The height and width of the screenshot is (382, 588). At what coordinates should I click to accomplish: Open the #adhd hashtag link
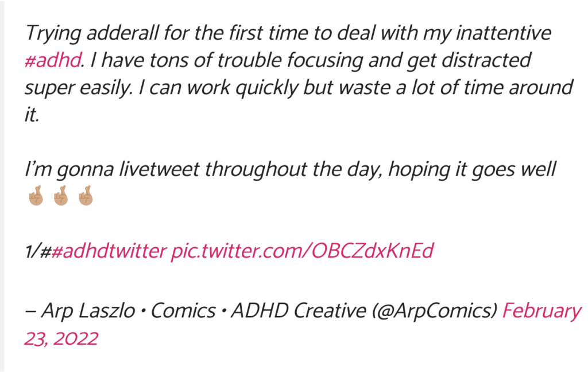(52, 60)
